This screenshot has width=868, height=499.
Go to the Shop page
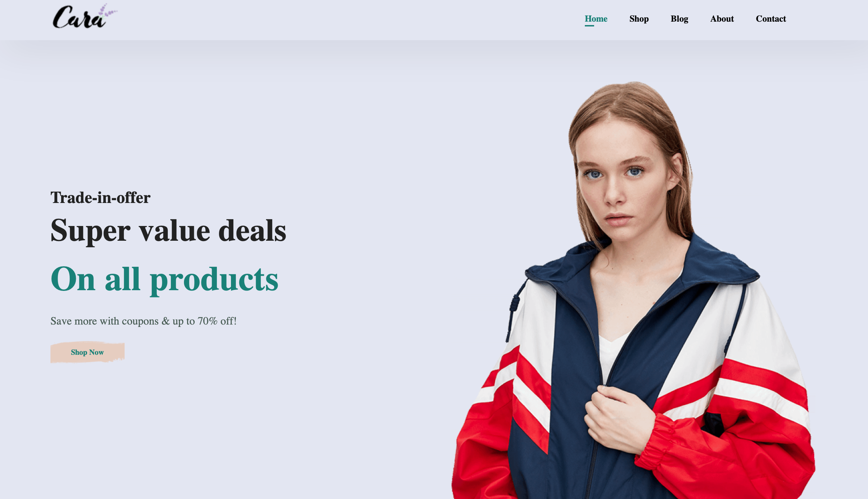pos(639,19)
